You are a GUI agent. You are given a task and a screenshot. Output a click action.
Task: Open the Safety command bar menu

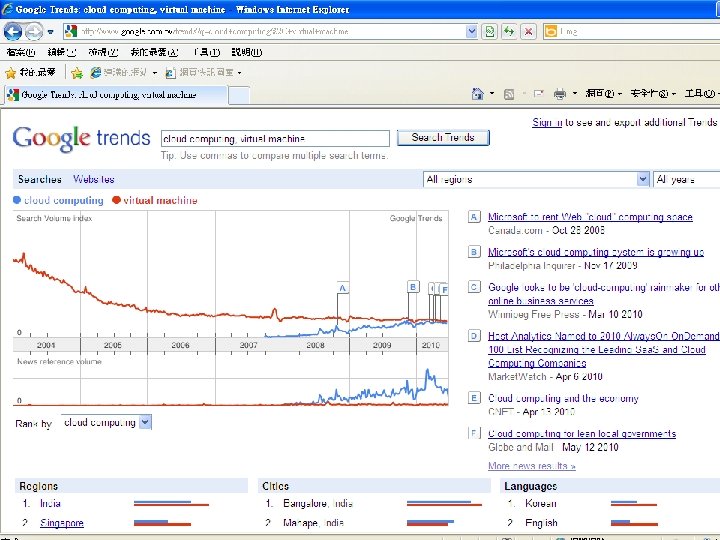click(x=652, y=94)
